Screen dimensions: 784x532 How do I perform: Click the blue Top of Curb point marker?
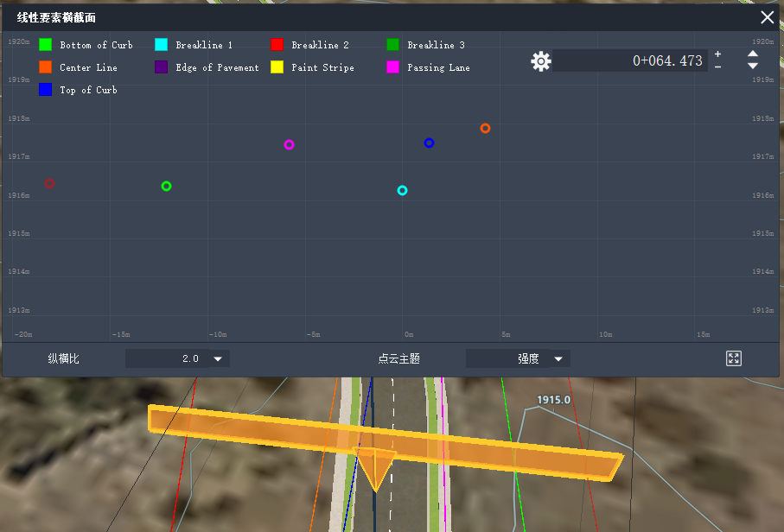(x=429, y=142)
